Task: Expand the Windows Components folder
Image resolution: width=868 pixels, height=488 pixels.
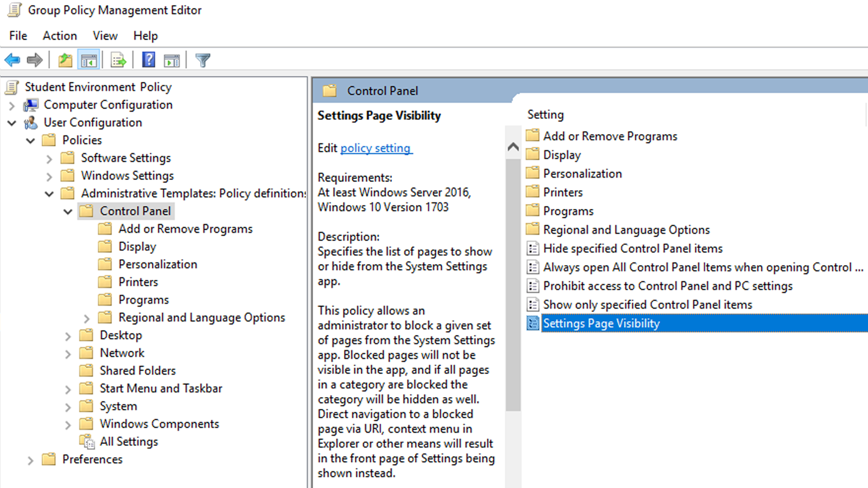Action: [68, 425]
